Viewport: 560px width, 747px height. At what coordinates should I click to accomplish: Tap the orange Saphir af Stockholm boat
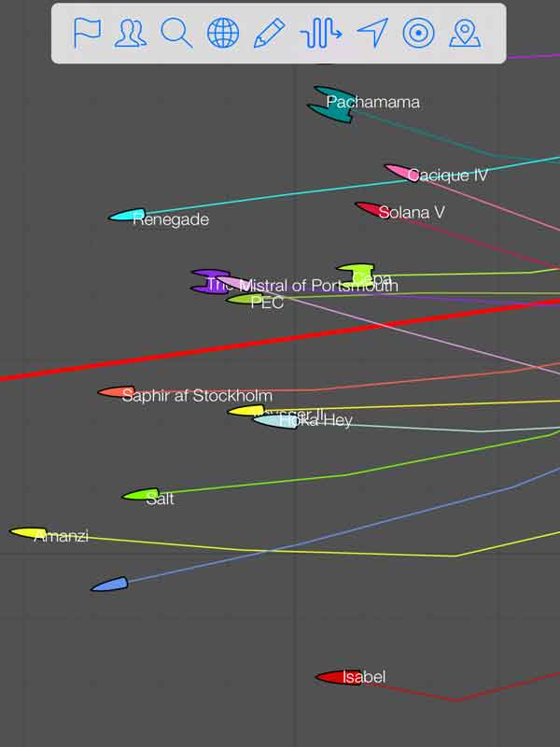tap(116, 393)
